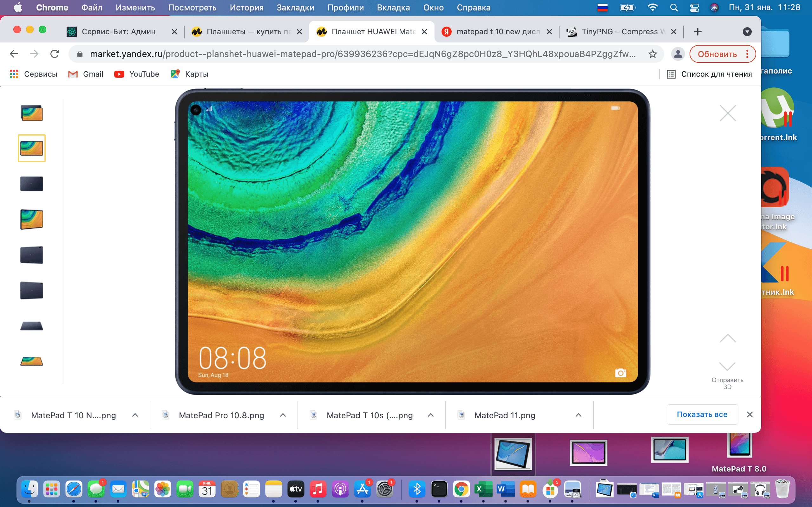Click the Показать все downloads button

click(702, 414)
